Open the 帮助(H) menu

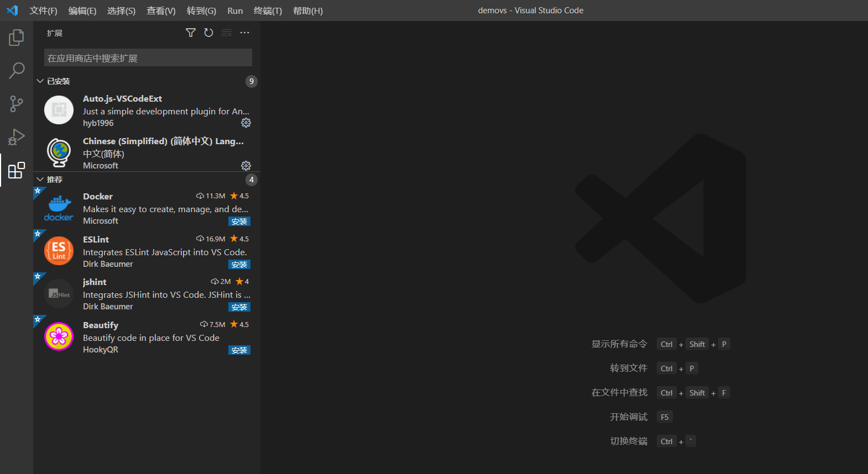pos(308,10)
